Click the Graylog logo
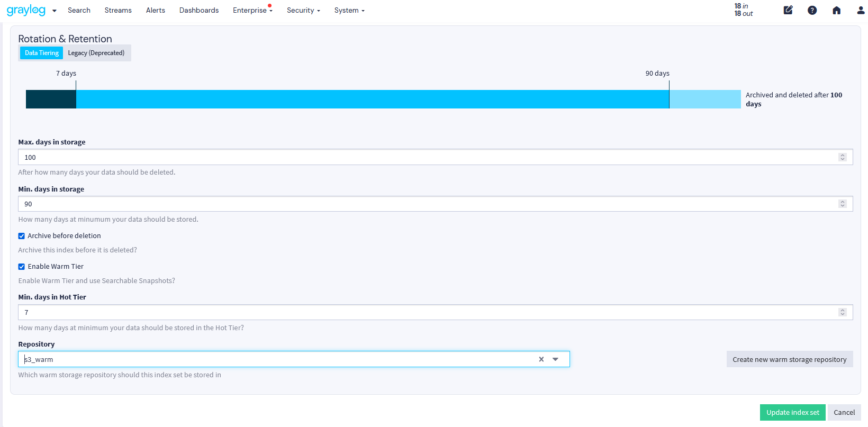This screenshot has width=868, height=427. click(26, 10)
